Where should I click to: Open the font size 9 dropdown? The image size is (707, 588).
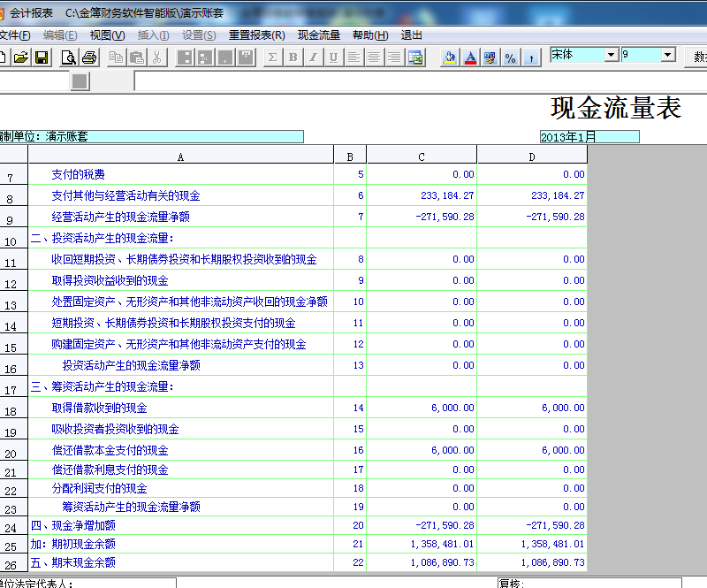click(x=667, y=55)
